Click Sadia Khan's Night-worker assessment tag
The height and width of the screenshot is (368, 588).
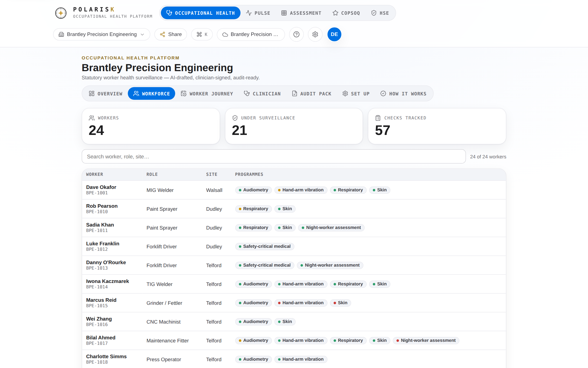pyautogui.click(x=331, y=228)
